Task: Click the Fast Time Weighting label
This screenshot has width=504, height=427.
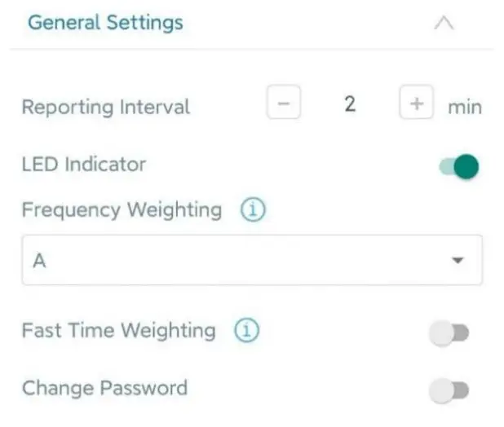Action: coord(118,331)
